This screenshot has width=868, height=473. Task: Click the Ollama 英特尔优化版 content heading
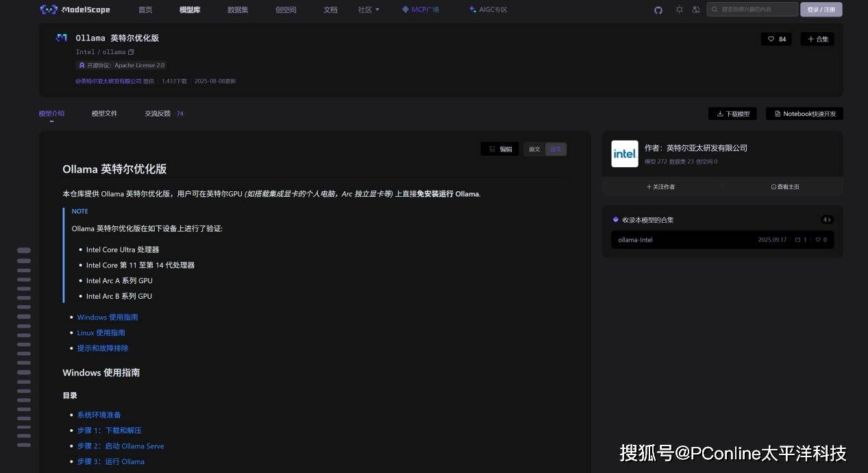point(114,169)
